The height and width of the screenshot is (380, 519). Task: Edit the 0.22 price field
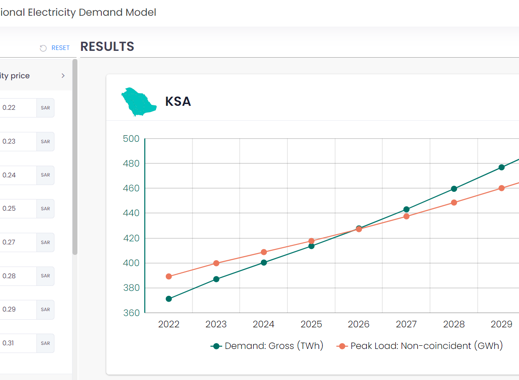(18, 108)
